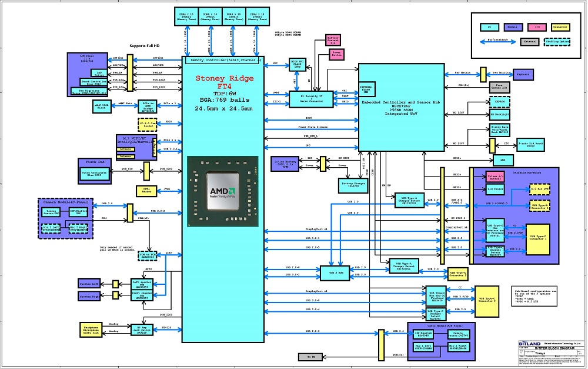Click the Keyboard module box
588x369 pixels.
523,74
